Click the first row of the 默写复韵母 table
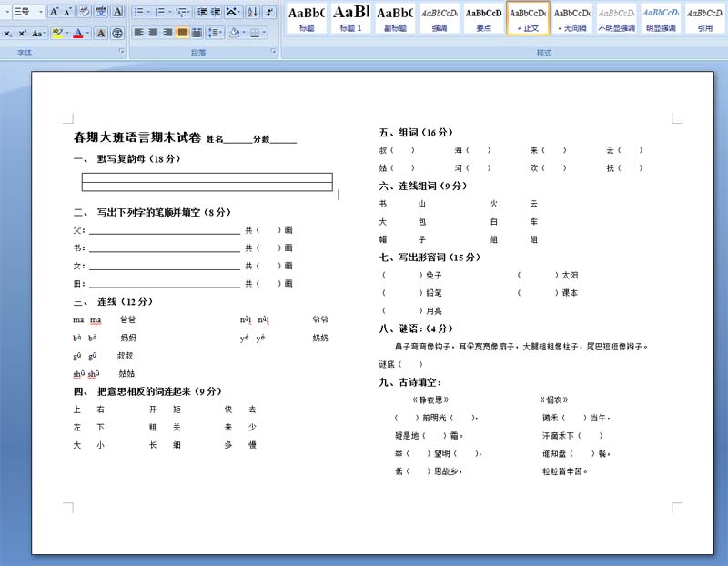 pos(207,177)
